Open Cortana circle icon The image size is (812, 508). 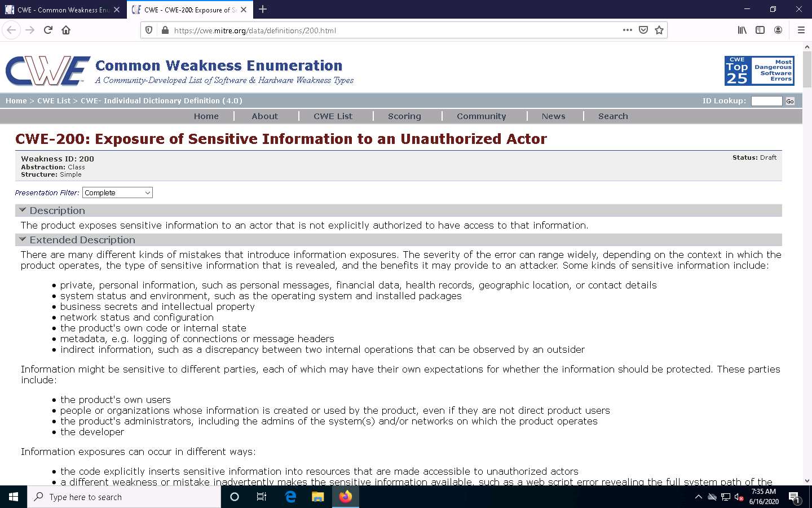click(235, 497)
